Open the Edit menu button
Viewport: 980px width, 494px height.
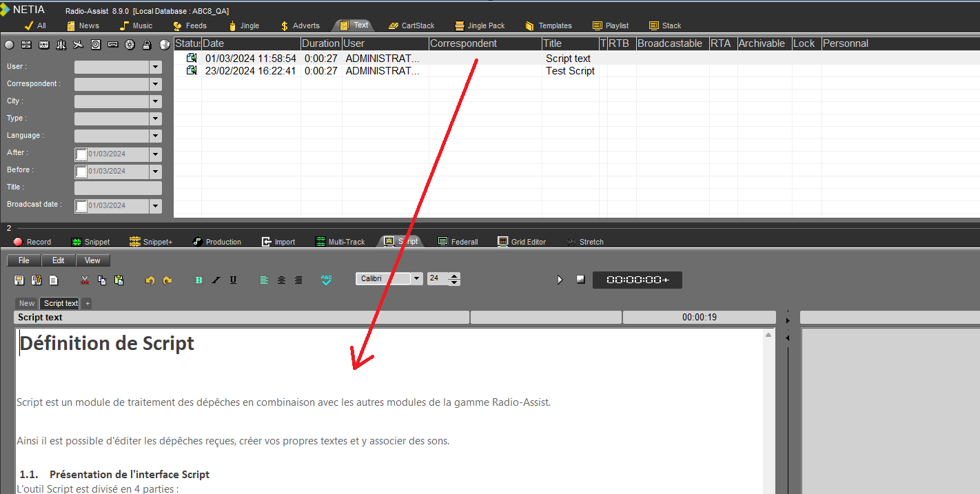tap(59, 260)
